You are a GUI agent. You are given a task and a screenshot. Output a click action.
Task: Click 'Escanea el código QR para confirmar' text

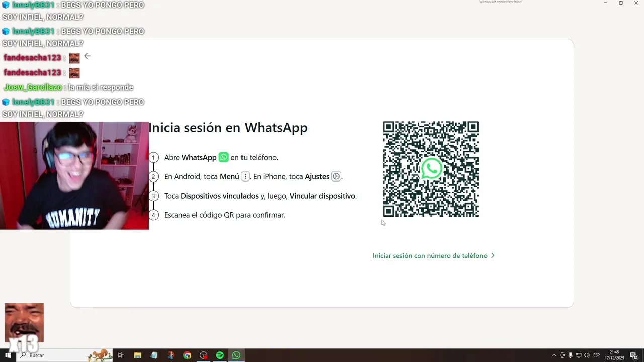point(224,215)
